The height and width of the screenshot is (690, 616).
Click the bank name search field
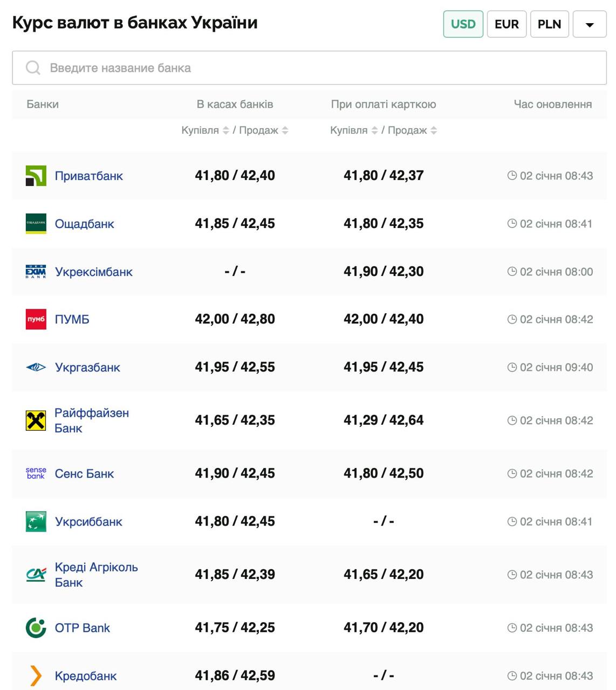click(x=309, y=68)
